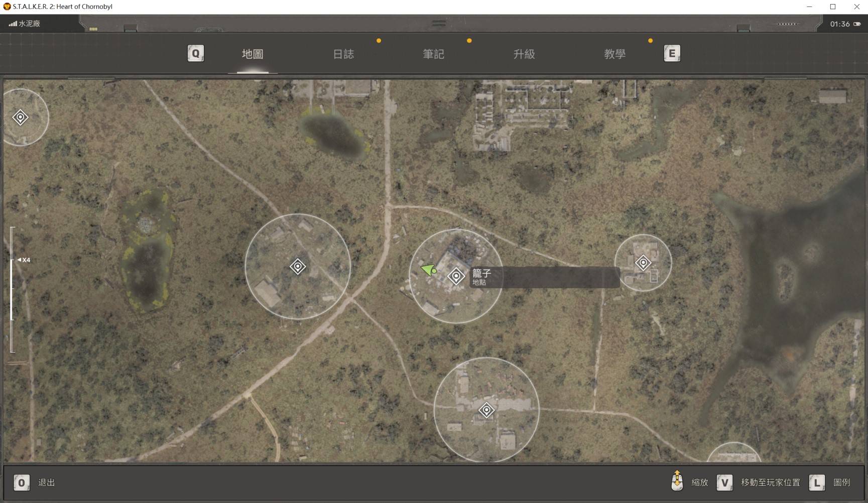
Task: Click the signal strength icon near 水泥廠
Action: [x=13, y=24]
